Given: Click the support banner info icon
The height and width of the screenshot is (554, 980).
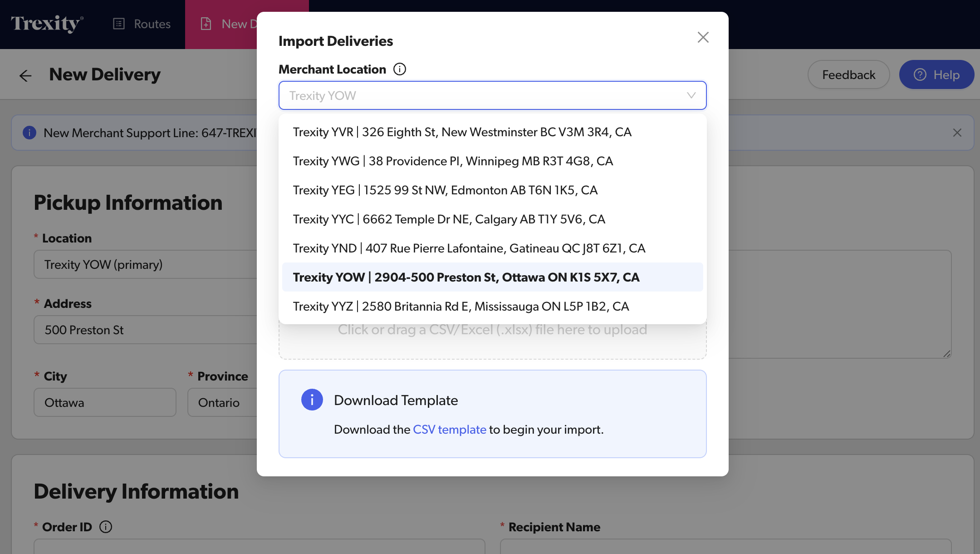Looking at the screenshot, I should coord(29,133).
